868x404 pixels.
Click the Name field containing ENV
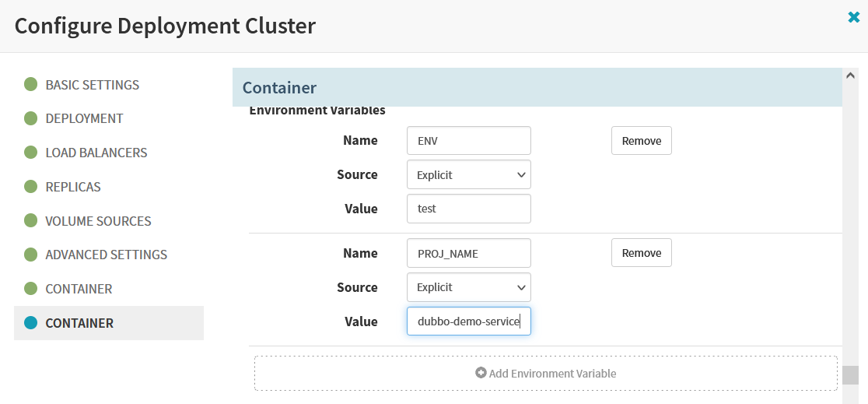click(469, 141)
